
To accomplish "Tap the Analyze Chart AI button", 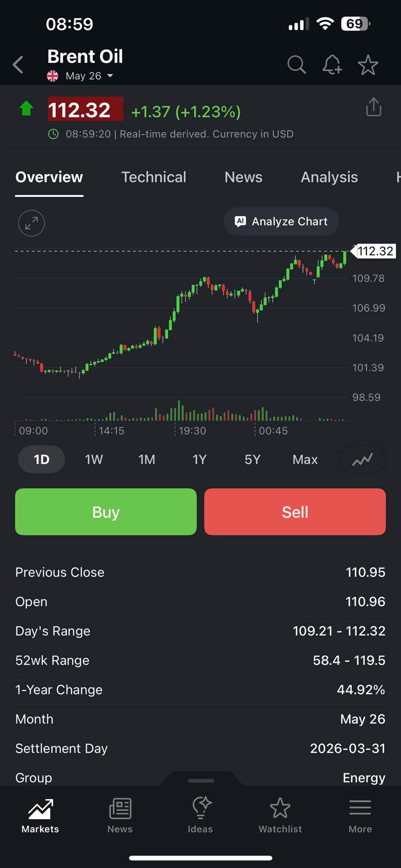I will coord(281,222).
